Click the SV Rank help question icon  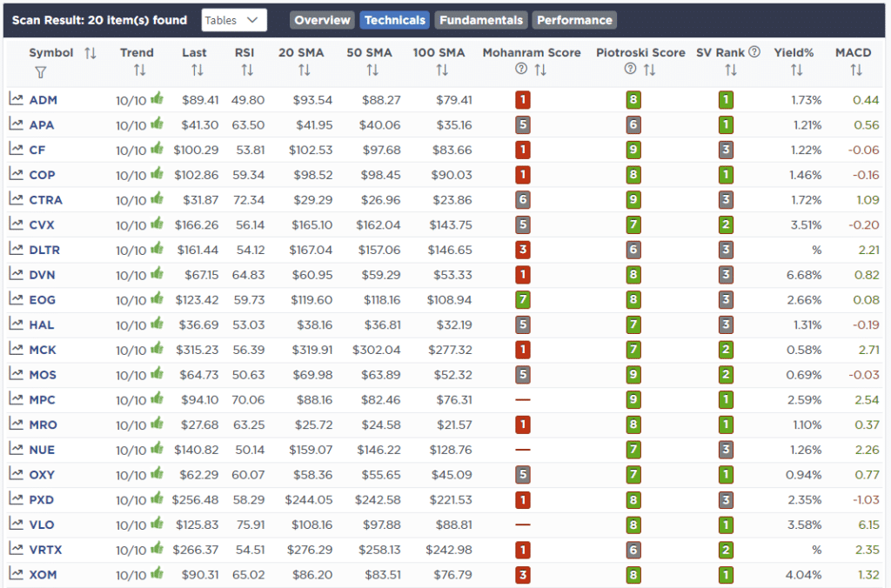point(754,51)
